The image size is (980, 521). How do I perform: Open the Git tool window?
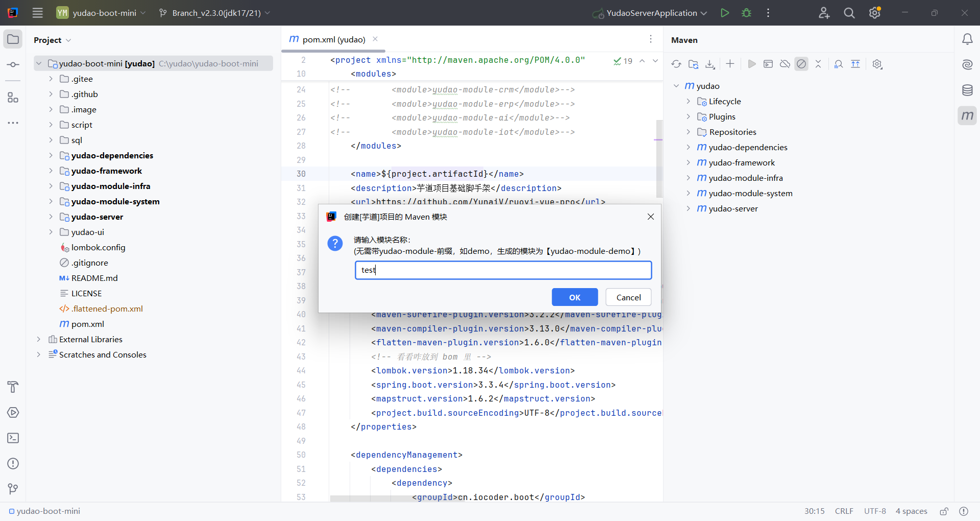(x=13, y=489)
